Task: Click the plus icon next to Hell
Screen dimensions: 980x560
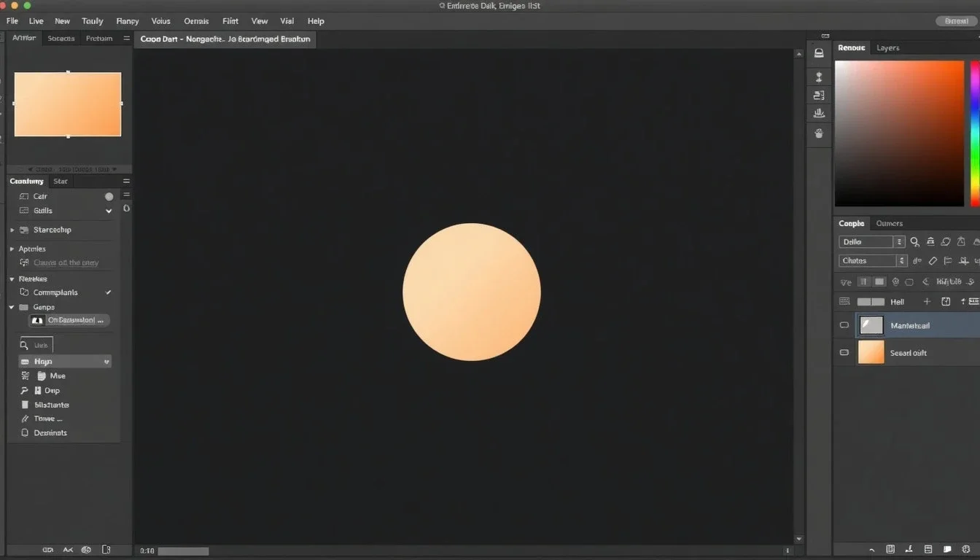Action: (x=927, y=301)
